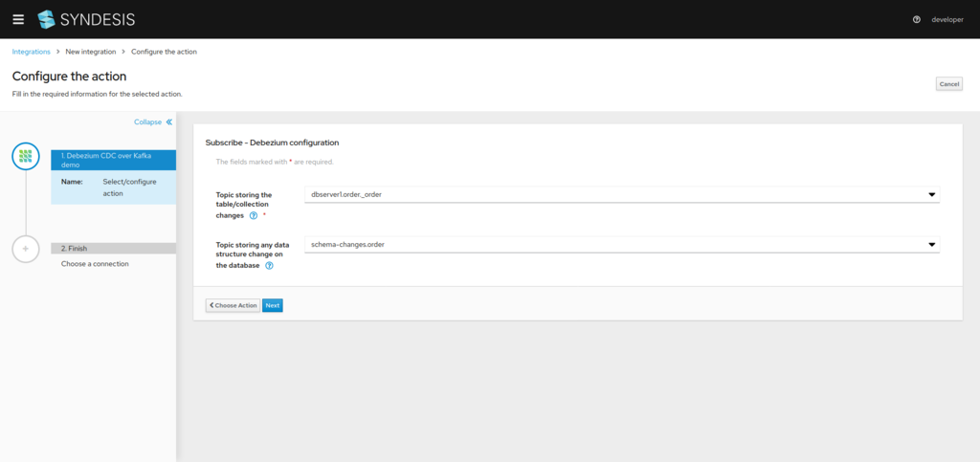The width and height of the screenshot is (980, 462).
Task: Open the help question mark icon in header
Action: click(917, 19)
